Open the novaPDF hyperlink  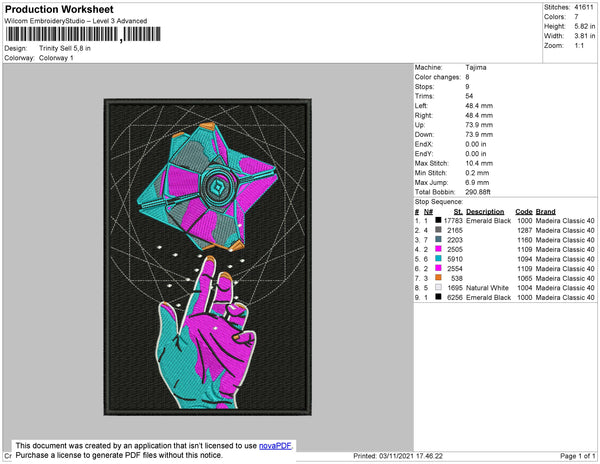(x=275, y=446)
